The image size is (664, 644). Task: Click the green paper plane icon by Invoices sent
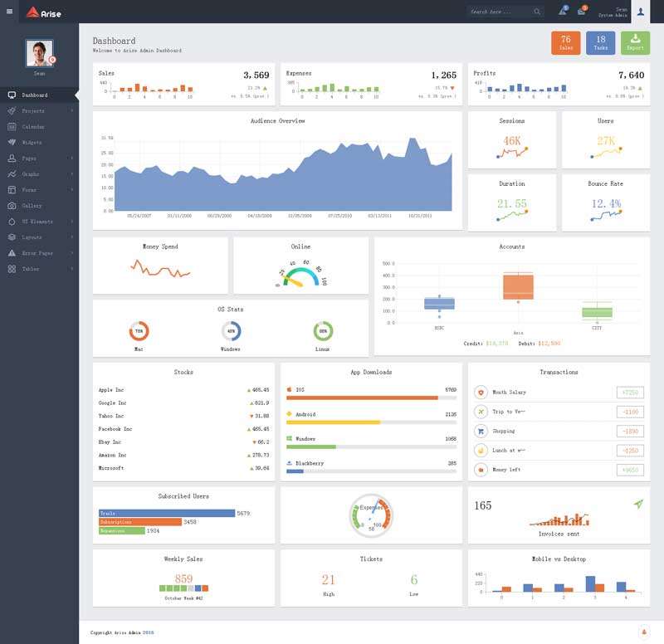click(x=638, y=505)
